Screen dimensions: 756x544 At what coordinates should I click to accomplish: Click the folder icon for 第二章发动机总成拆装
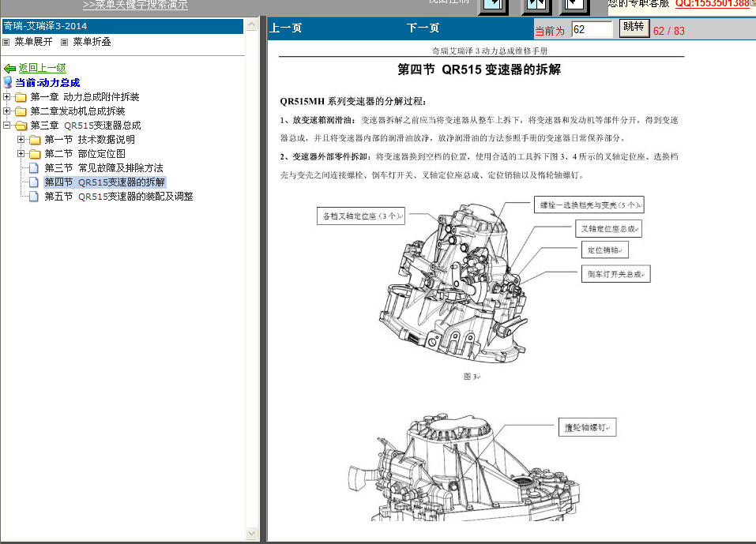(21, 111)
